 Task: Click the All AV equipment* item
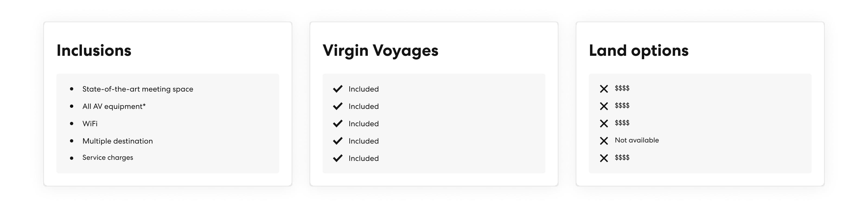coord(114,106)
